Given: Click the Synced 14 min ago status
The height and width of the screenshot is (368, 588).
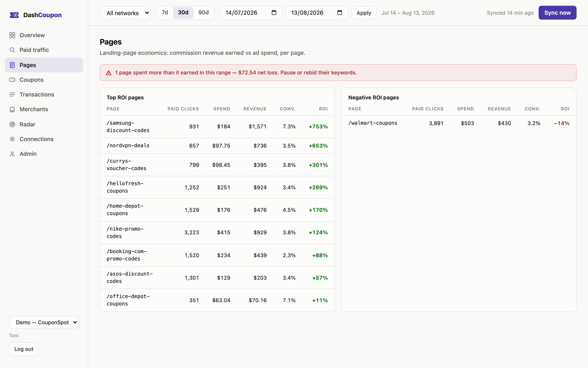Looking at the screenshot, I should pos(510,13).
